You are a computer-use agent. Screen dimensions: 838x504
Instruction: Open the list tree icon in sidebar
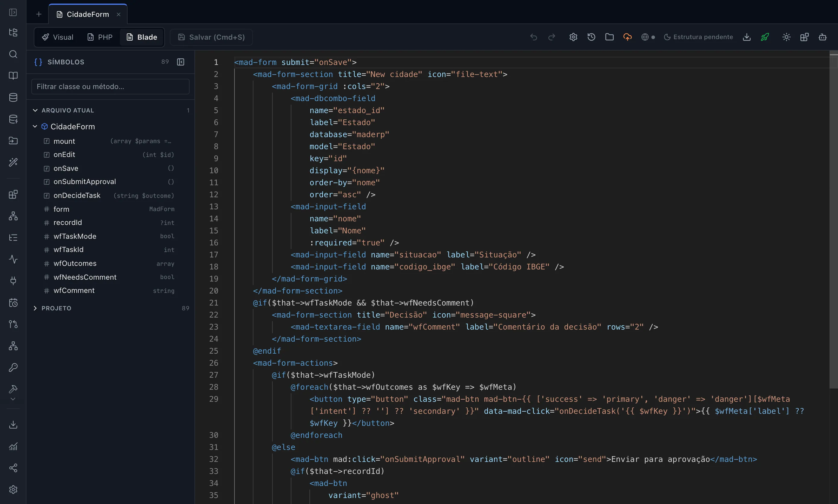pos(13,238)
